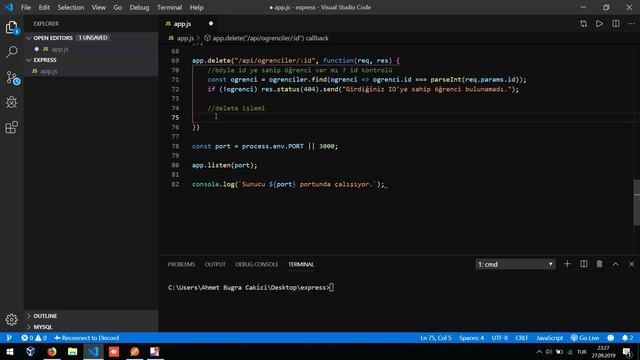Open Windows Start menu
This screenshot has width=640, height=360.
10,351
